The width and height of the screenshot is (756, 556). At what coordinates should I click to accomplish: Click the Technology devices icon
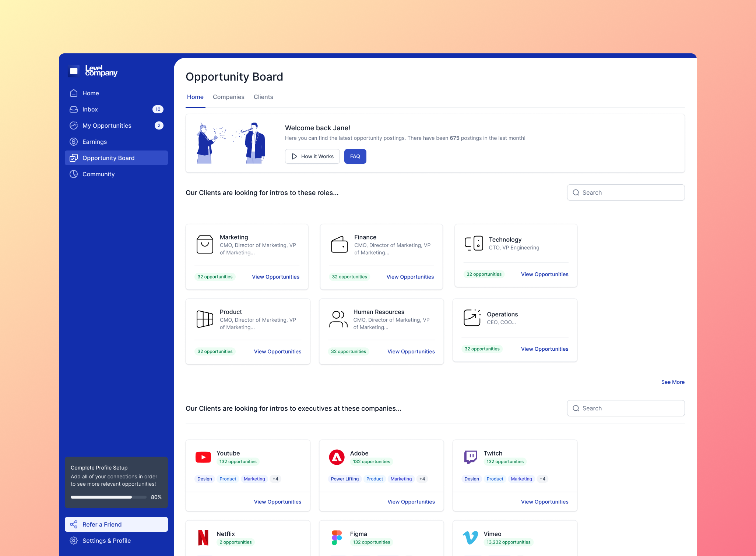tap(474, 243)
